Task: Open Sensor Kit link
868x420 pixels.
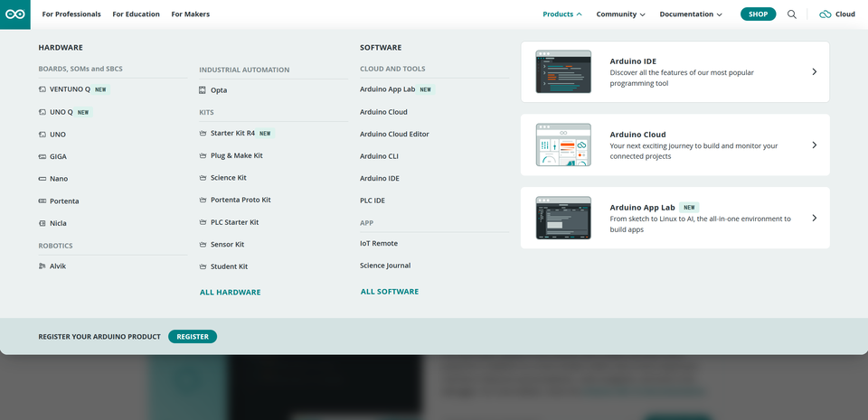Action: point(228,244)
